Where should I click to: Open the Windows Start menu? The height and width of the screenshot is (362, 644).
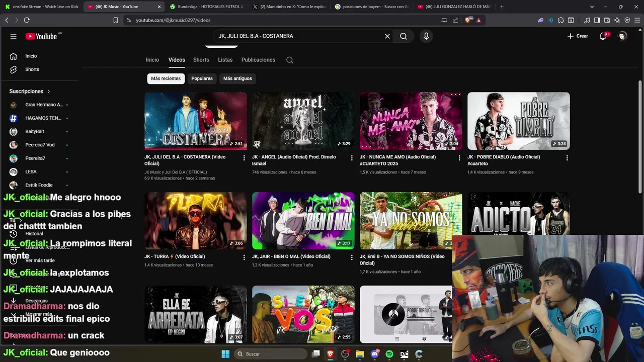tap(225, 354)
